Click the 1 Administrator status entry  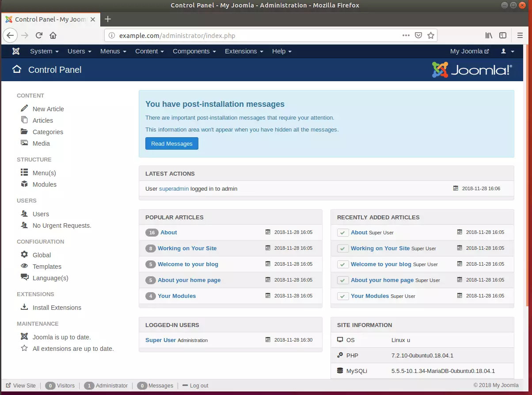pyautogui.click(x=106, y=385)
